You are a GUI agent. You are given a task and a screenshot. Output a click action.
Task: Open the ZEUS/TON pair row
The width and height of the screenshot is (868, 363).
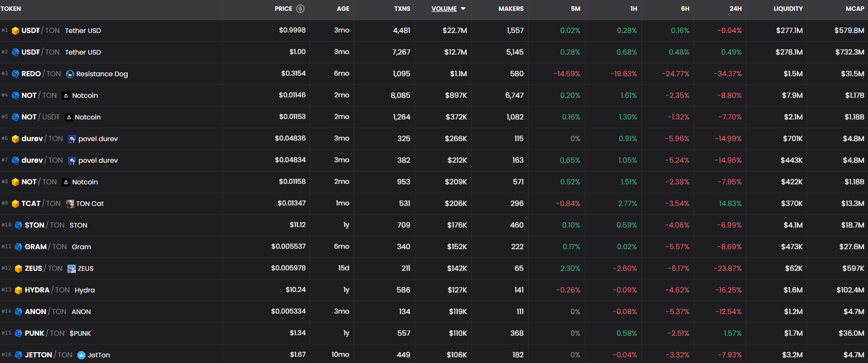pos(434,268)
